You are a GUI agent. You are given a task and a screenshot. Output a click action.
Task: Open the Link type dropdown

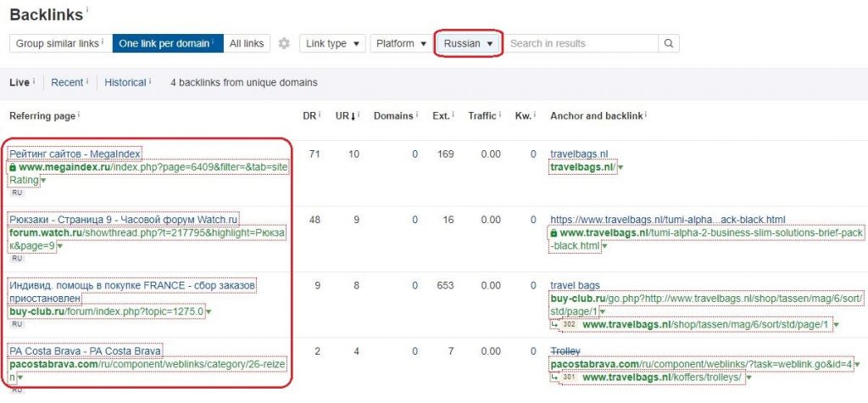click(x=332, y=43)
